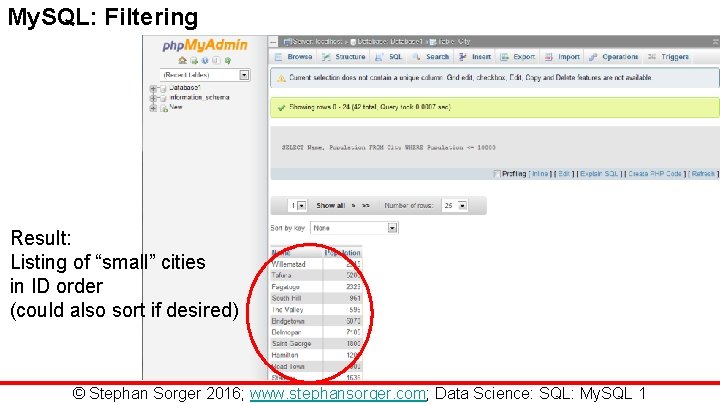The width and height of the screenshot is (720, 405).
Task: Click the yellow warning triangle icon
Action: tap(281, 79)
